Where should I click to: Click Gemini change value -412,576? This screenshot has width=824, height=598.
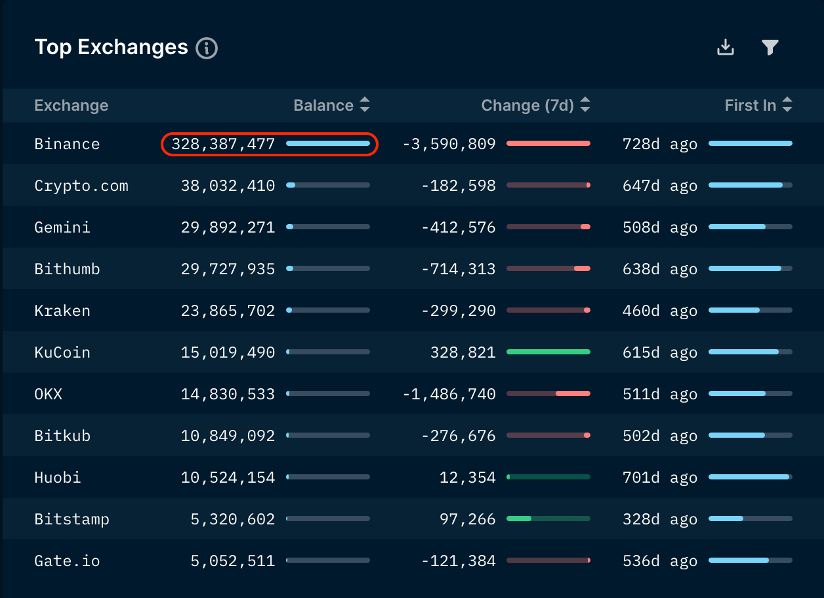[458, 227]
